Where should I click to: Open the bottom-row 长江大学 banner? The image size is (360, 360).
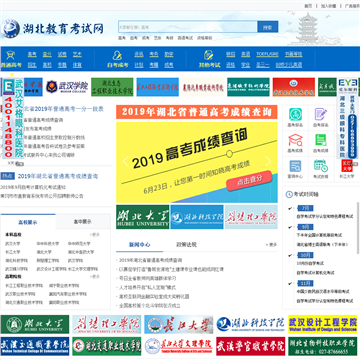click(179, 324)
